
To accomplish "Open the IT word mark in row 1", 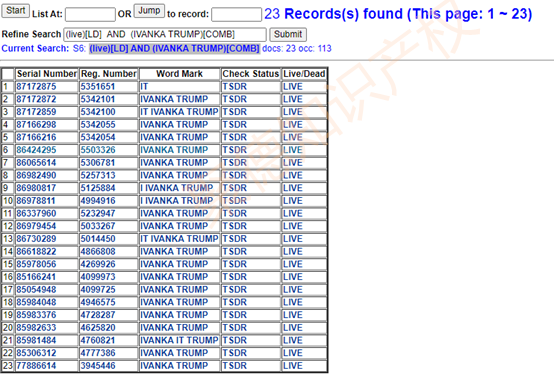I will [x=144, y=87].
